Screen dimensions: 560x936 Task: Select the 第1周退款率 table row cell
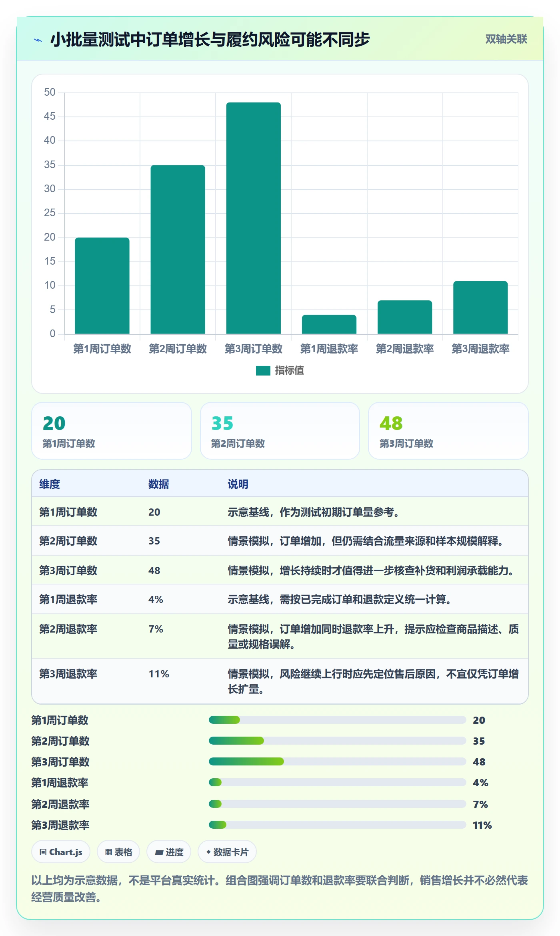click(68, 599)
